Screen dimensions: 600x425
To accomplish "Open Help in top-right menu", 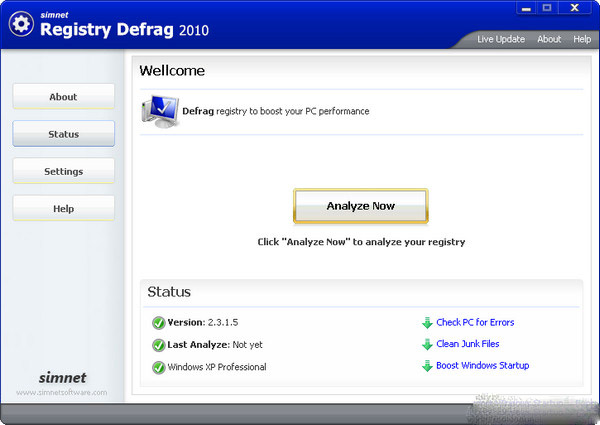I will (582, 39).
